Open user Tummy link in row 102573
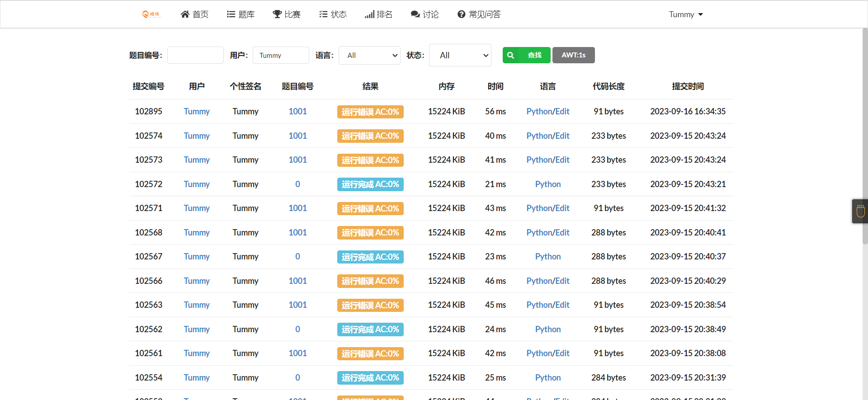 [197, 160]
